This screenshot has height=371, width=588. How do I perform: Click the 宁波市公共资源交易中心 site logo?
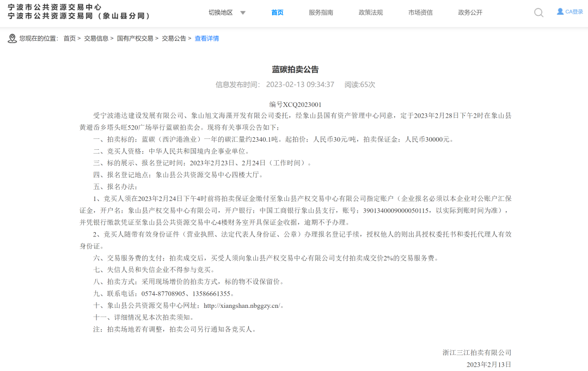pyautogui.click(x=55, y=8)
